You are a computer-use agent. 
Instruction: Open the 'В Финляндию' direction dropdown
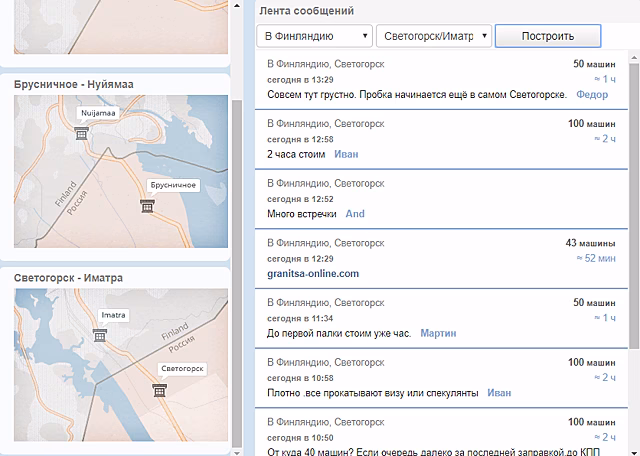click(315, 36)
